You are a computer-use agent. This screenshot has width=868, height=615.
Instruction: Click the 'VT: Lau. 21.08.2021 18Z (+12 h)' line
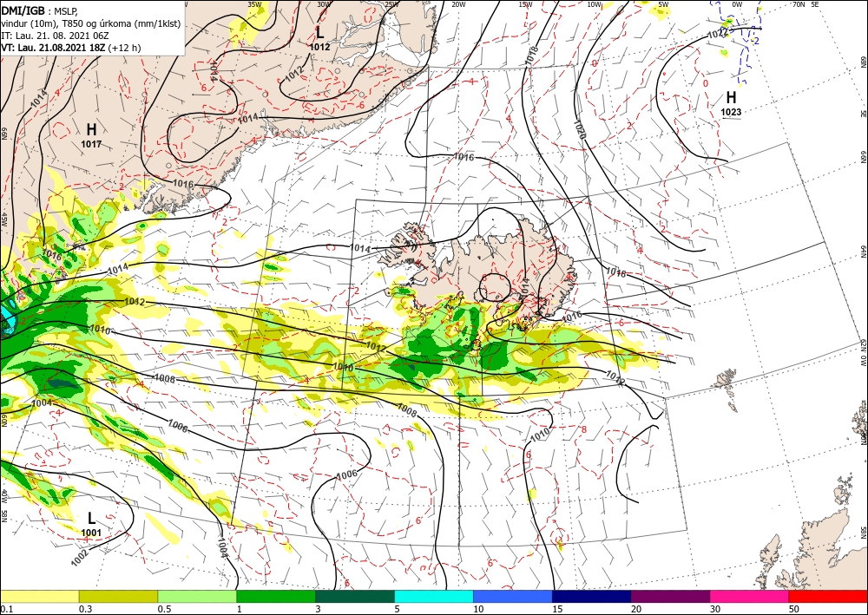click(x=71, y=48)
